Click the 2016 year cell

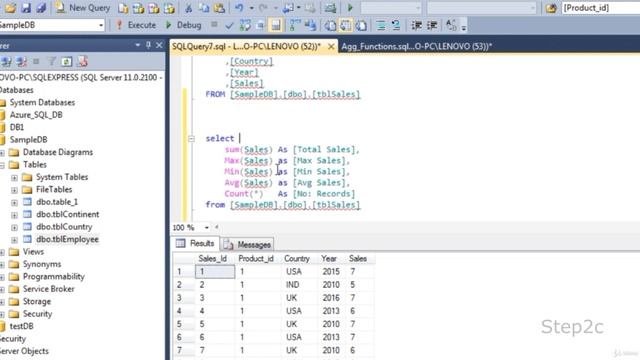[331, 298]
